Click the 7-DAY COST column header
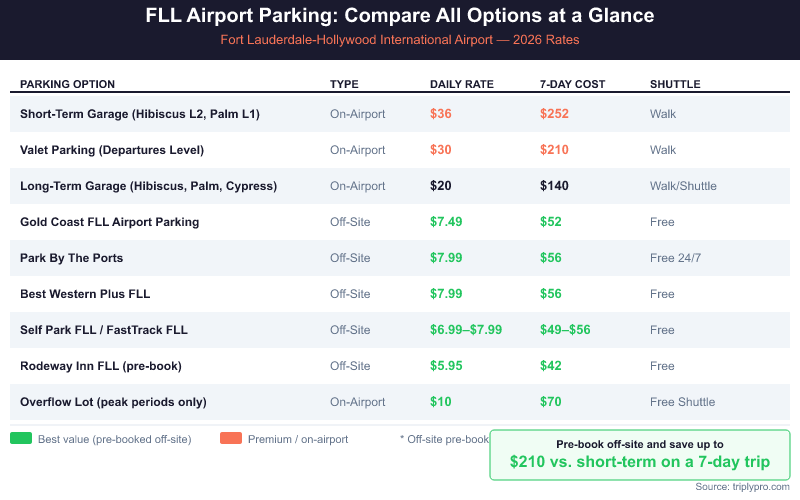 pyautogui.click(x=572, y=84)
